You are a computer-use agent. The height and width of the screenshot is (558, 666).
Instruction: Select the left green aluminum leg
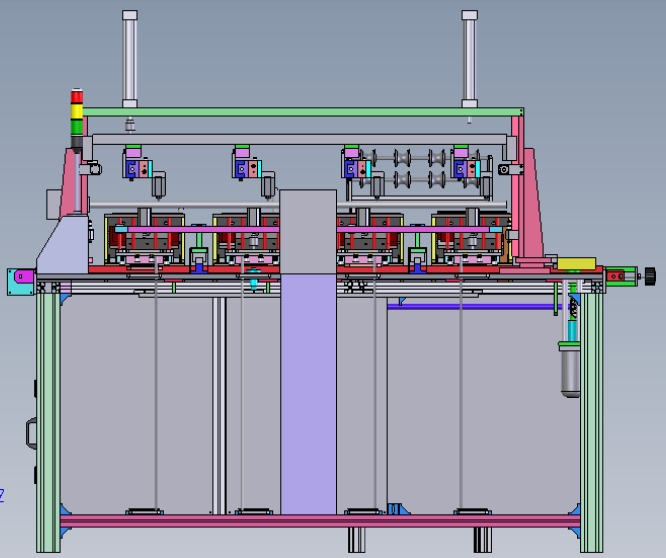(x=48, y=422)
